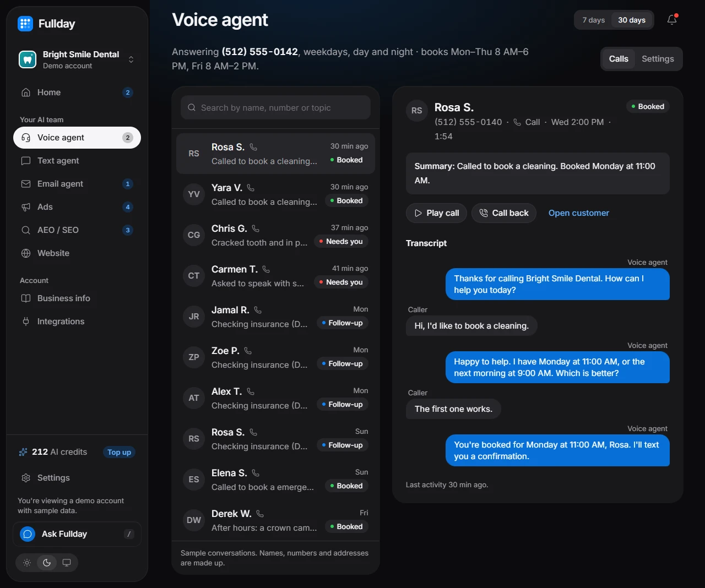The height and width of the screenshot is (588, 705).
Task: Open Elena S. emergency call row
Action: 275,480
